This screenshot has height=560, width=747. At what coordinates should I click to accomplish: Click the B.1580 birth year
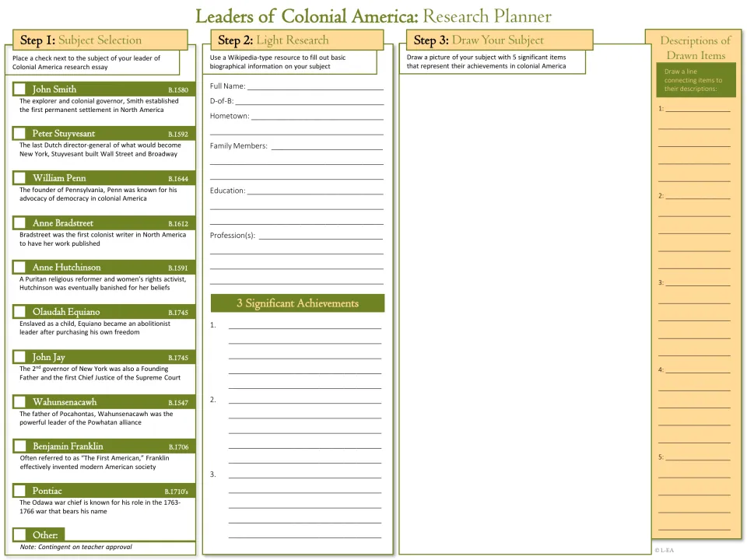pos(178,90)
